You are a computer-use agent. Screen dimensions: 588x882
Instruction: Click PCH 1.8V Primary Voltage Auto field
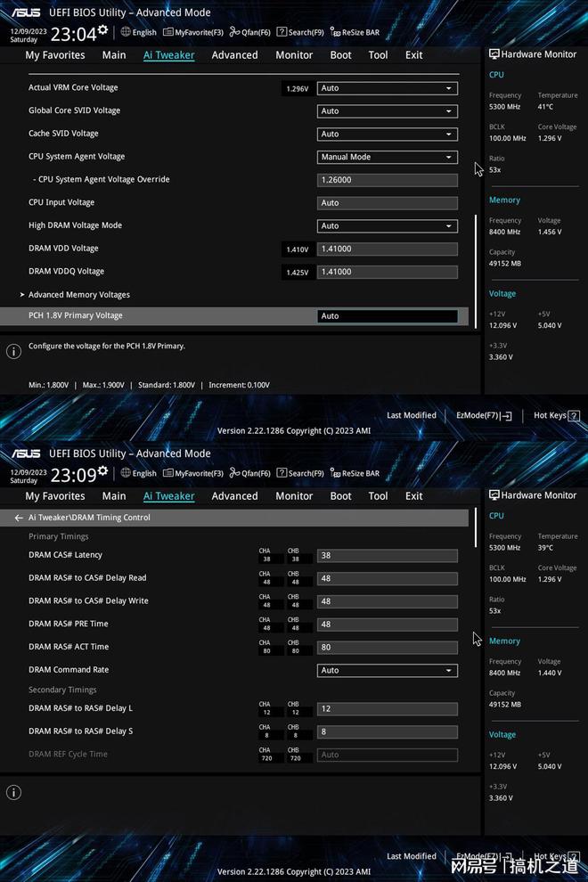[388, 316]
